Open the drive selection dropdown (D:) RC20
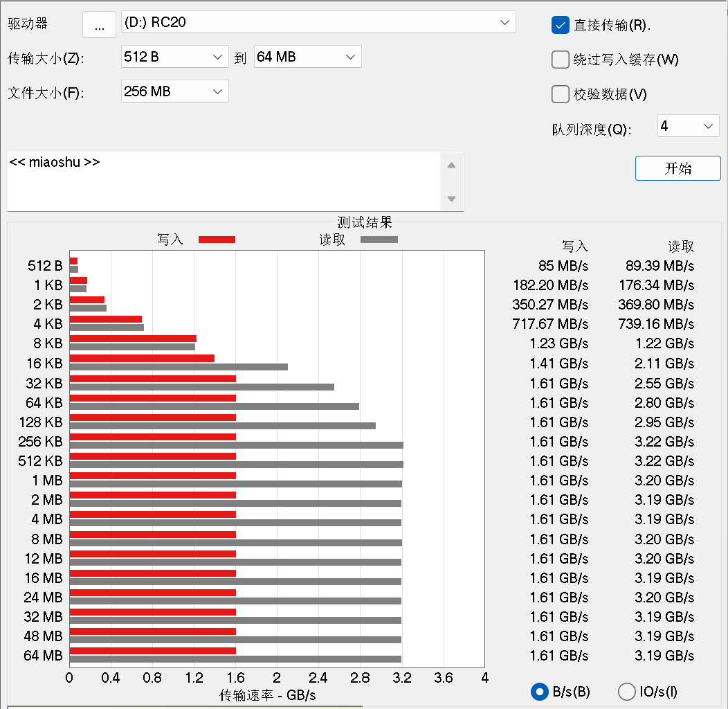Viewport: 728px width, 709px height. pos(318,22)
